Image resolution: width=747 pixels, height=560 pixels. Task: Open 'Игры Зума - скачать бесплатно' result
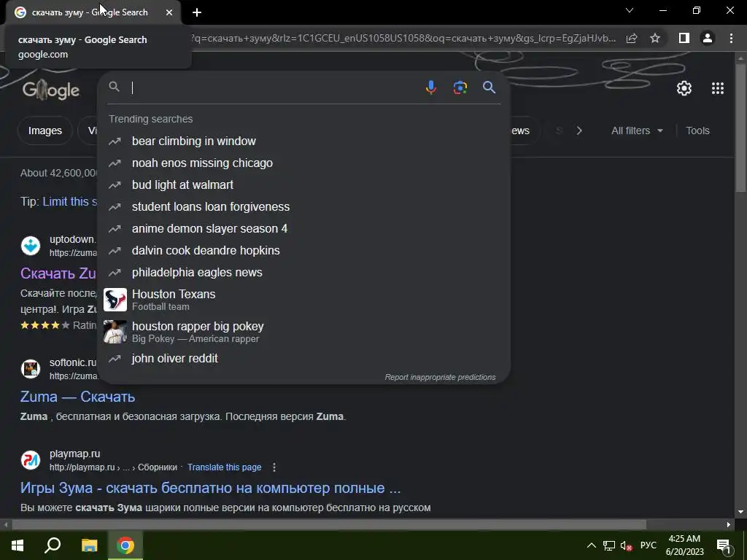(211, 488)
